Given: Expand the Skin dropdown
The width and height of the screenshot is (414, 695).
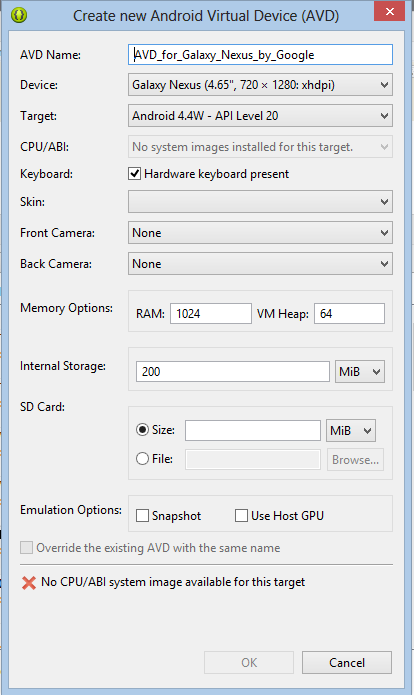Looking at the screenshot, I should tap(260, 202).
